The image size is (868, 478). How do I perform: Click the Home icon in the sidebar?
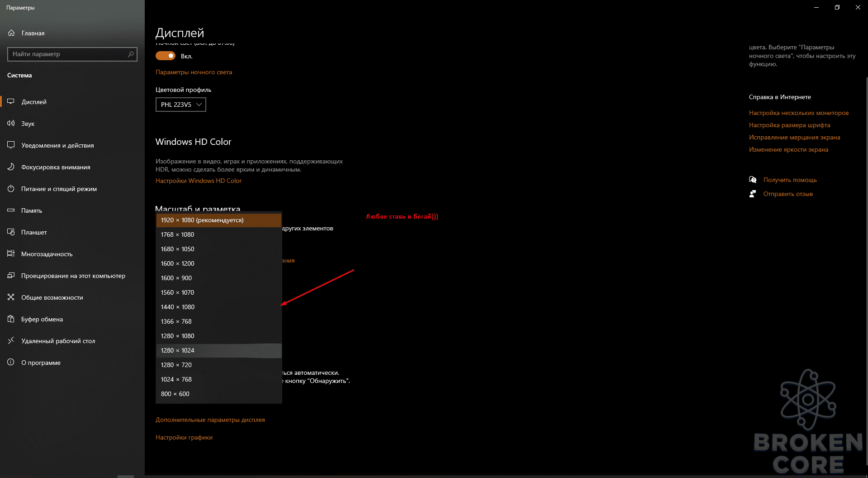pyautogui.click(x=11, y=33)
